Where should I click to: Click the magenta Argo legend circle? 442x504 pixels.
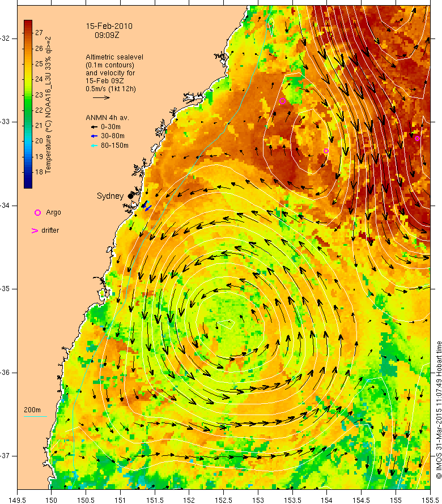click(37, 212)
